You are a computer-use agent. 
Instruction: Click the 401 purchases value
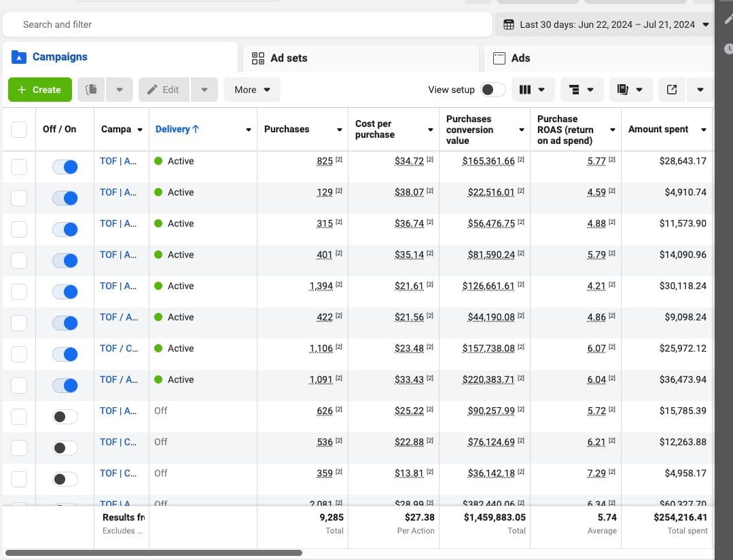pyautogui.click(x=325, y=255)
